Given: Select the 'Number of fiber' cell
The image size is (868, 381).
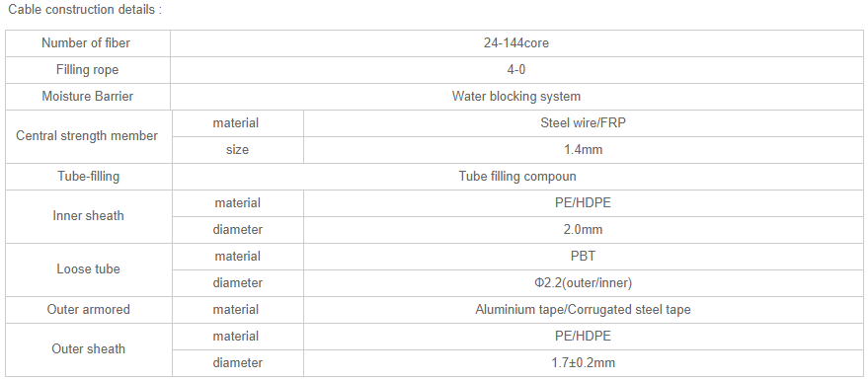Looking at the screenshot, I should pos(88,43).
